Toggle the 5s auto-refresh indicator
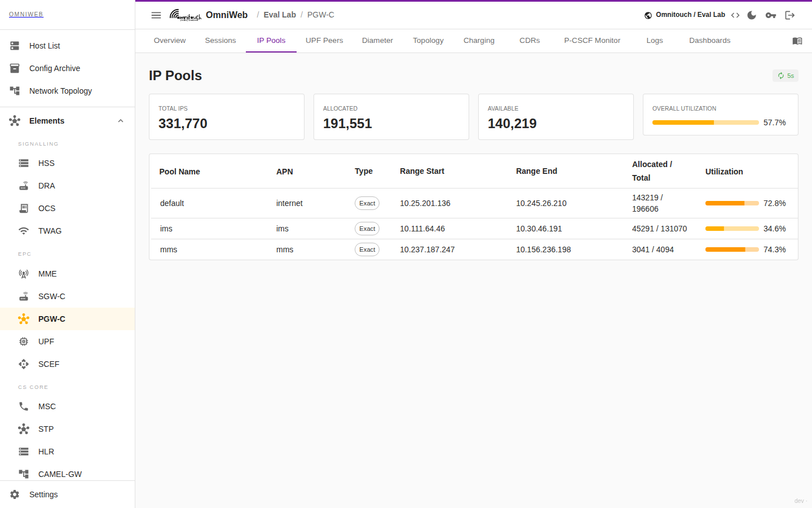812x508 pixels. (785, 76)
